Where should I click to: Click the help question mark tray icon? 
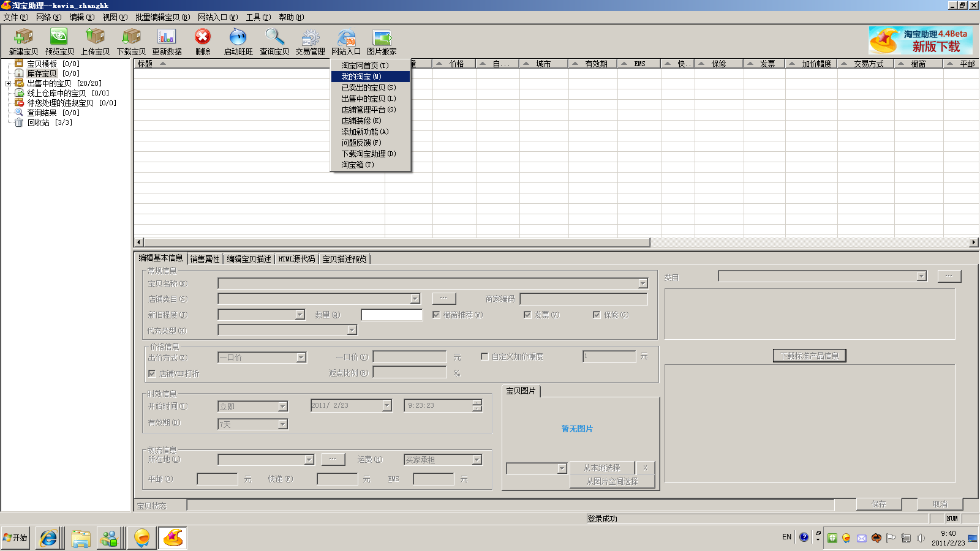pyautogui.click(x=804, y=538)
